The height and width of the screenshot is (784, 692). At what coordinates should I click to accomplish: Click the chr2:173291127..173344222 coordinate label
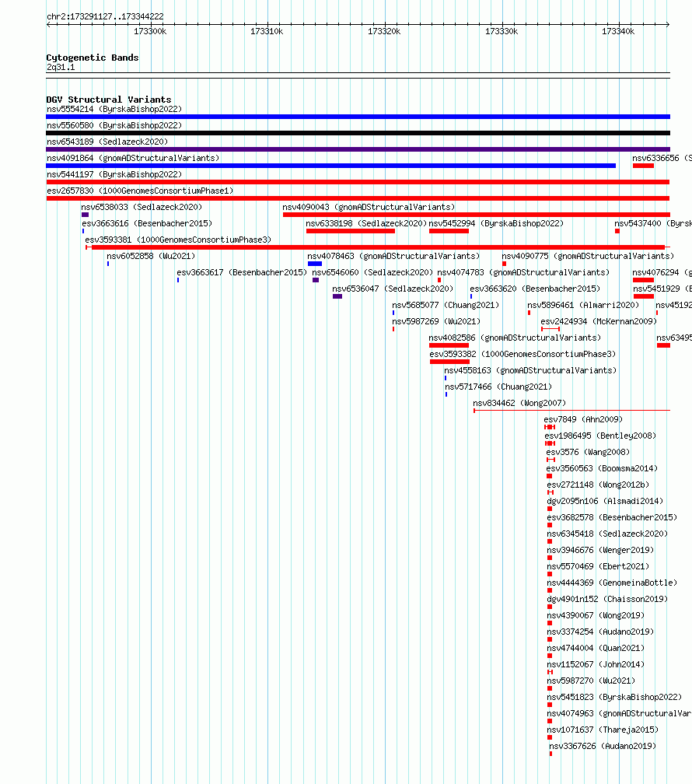click(x=105, y=16)
